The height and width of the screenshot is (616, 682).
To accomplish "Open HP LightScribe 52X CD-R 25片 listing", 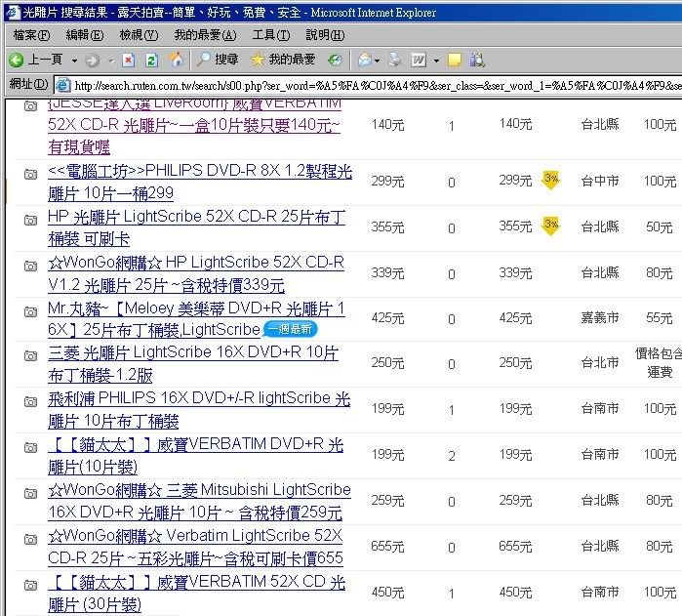I will tap(196, 227).
